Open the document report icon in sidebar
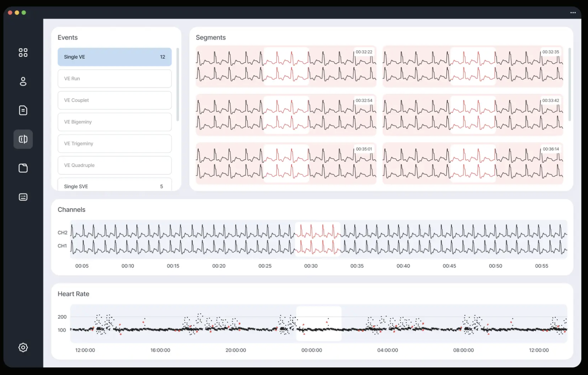 [23, 110]
